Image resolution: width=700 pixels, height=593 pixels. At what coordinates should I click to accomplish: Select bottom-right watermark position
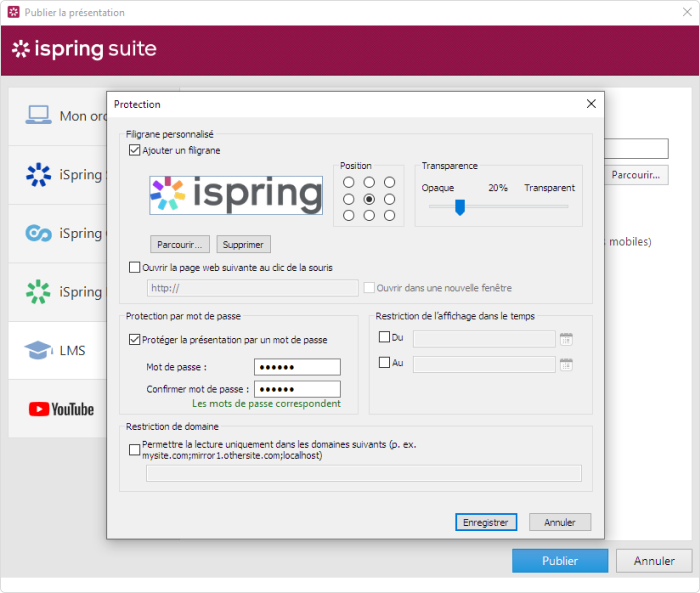tap(389, 215)
